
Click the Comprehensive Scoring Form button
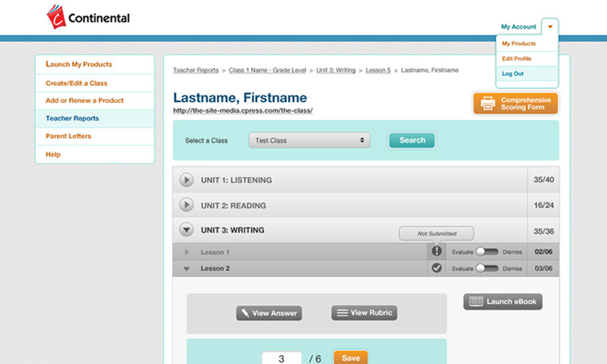pos(516,104)
